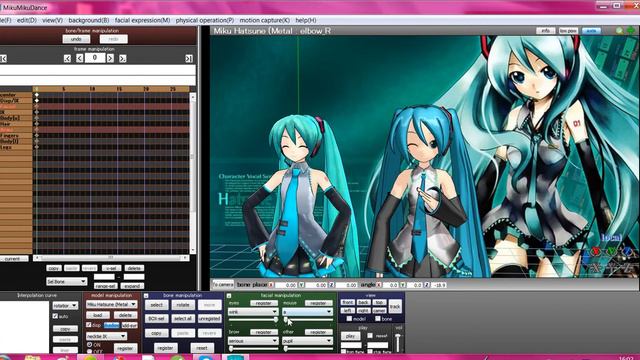
Task: Click the green magnifier zoom icon in viewport corner
Action: click(x=620, y=31)
